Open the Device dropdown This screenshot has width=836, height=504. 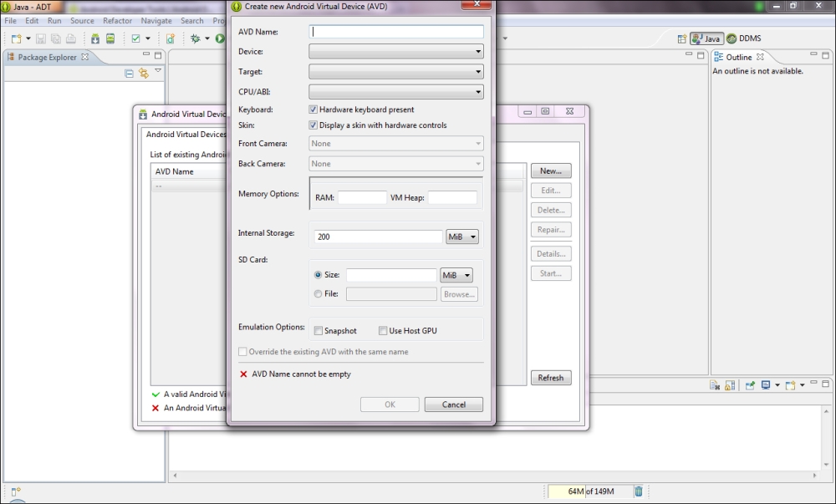pos(396,52)
